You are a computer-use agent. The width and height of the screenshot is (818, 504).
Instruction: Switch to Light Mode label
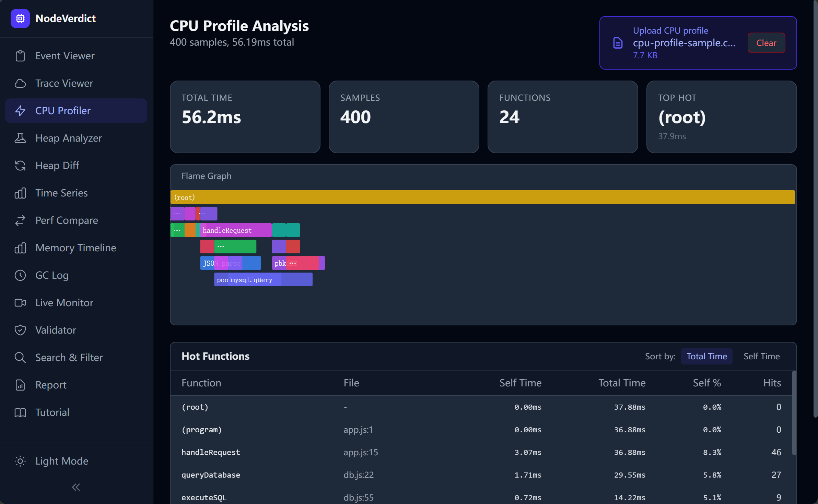tap(62, 461)
